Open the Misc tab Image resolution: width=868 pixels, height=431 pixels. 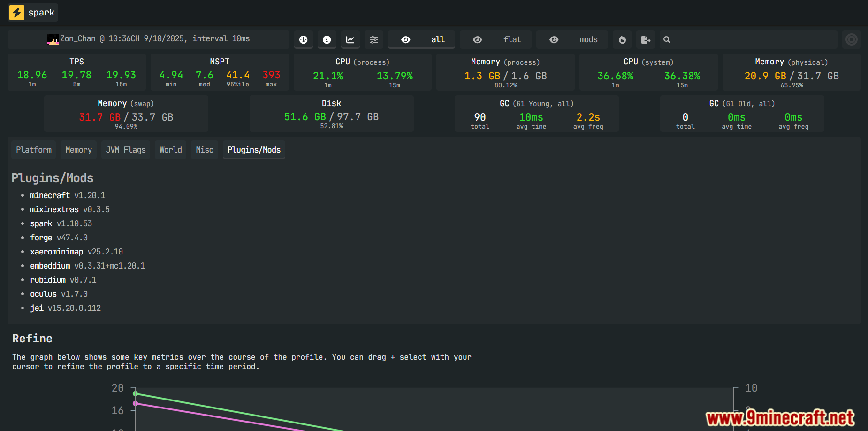pos(205,150)
